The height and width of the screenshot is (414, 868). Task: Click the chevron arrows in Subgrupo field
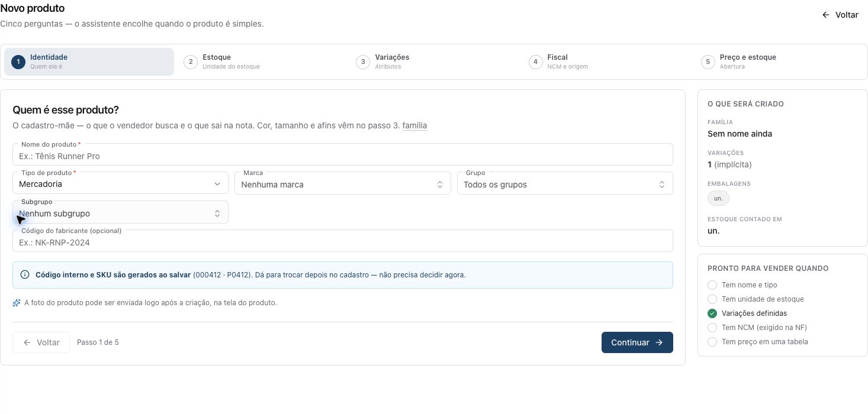[217, 214]
